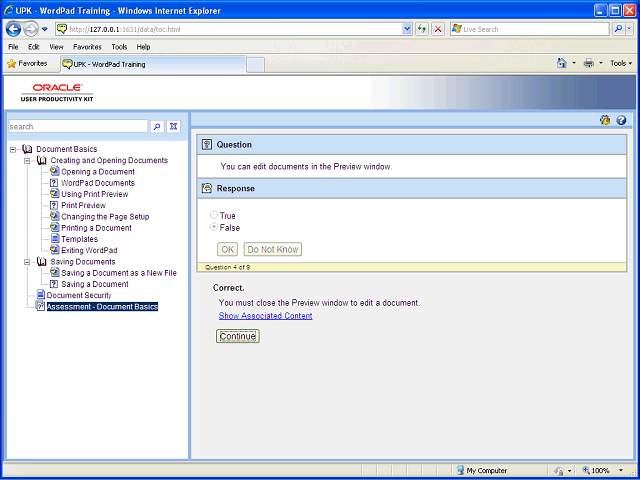Open the Print options dropdown arrow
The height and width of the screenshot is (480, 640).
click(600, 64)
